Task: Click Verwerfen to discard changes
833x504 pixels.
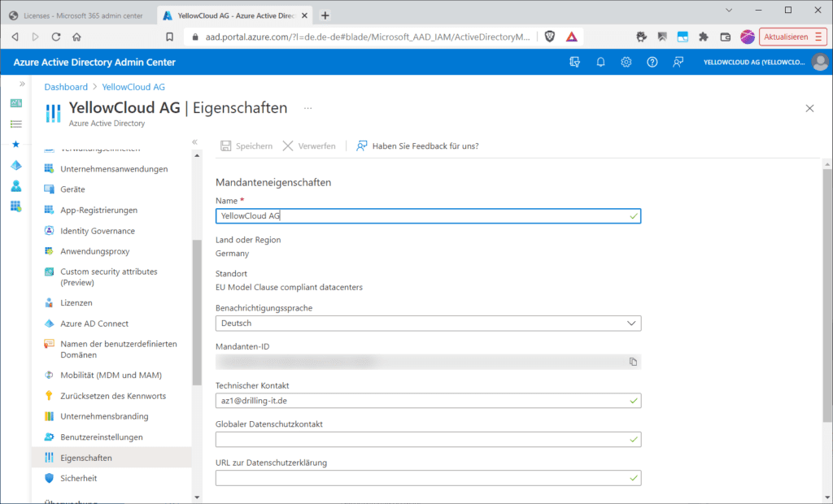Action: coord(309,146)
